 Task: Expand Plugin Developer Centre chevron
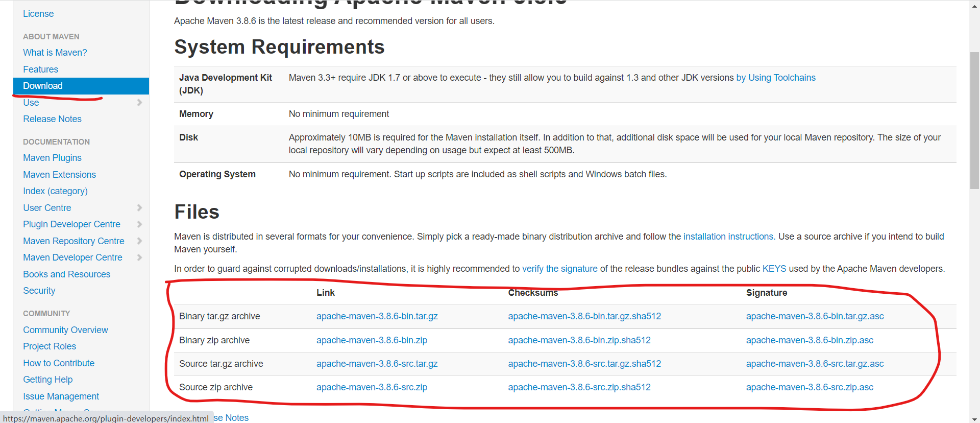[x=139, y=224]
